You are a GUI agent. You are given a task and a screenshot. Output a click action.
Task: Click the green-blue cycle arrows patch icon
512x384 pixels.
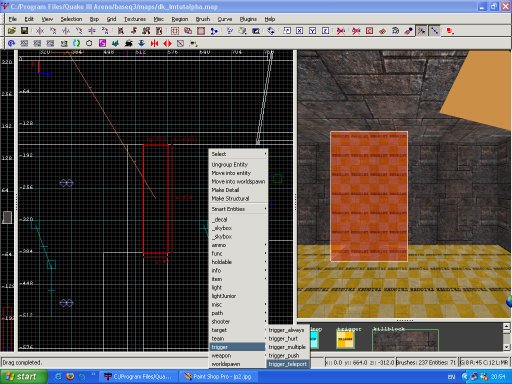[x=77, y=43]
